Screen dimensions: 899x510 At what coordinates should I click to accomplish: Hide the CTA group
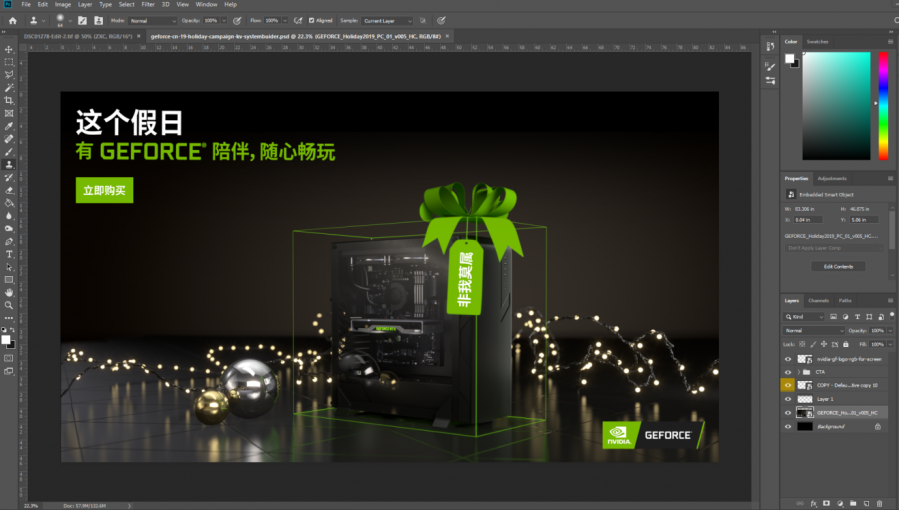tap(788, 372)
